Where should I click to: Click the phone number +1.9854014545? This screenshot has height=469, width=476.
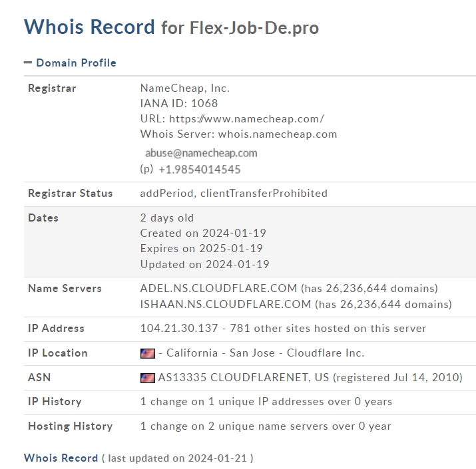pos(200,169)
